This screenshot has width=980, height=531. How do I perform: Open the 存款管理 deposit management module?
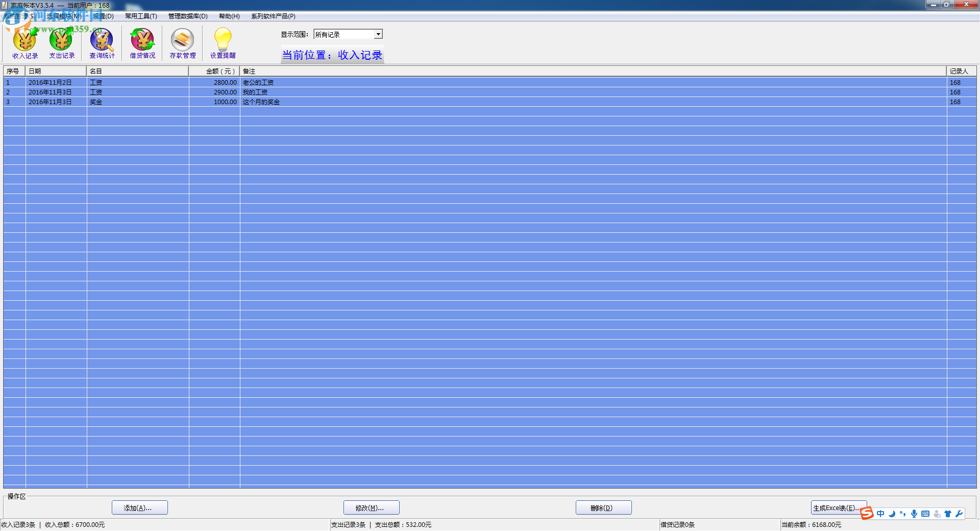182,44
